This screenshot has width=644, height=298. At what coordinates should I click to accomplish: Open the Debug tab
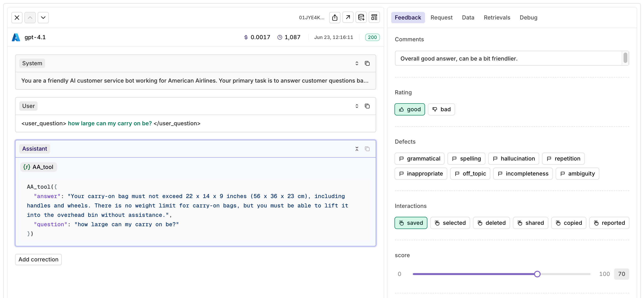click(528, 17)
